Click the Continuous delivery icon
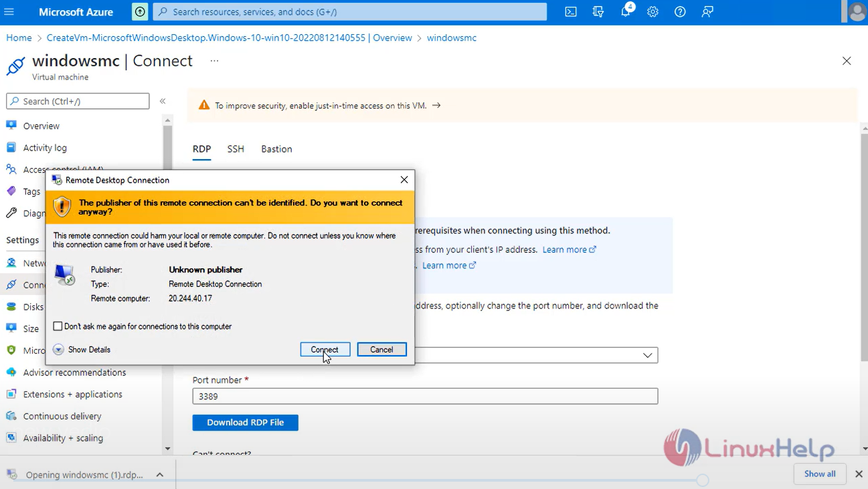 point(11,415)
